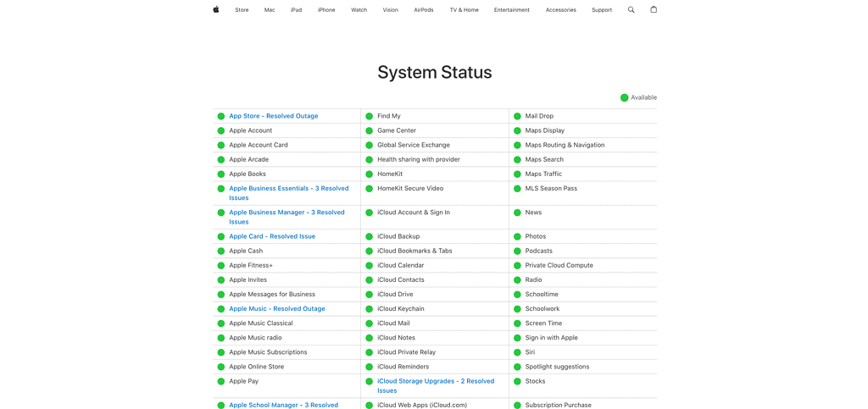Open the iPhone menu
The height and width of the screenshot is (409, 868).
[x=326, y=10]
